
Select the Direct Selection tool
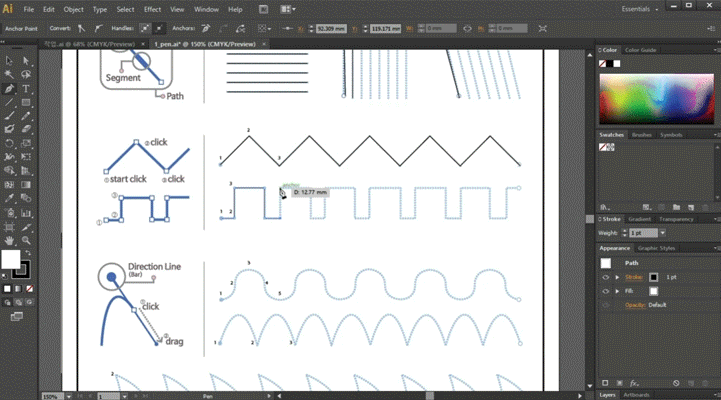pyautogui.click(x=26, y=61)
